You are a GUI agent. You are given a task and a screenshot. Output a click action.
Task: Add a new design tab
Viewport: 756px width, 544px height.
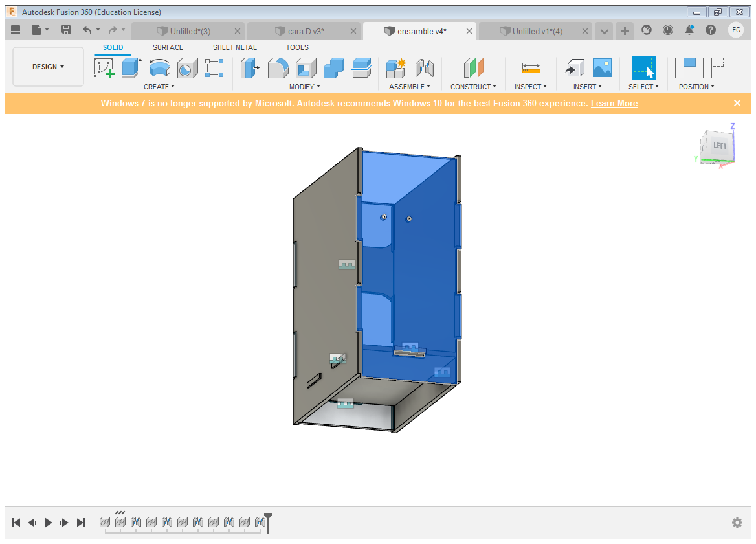tap(625, 31)
